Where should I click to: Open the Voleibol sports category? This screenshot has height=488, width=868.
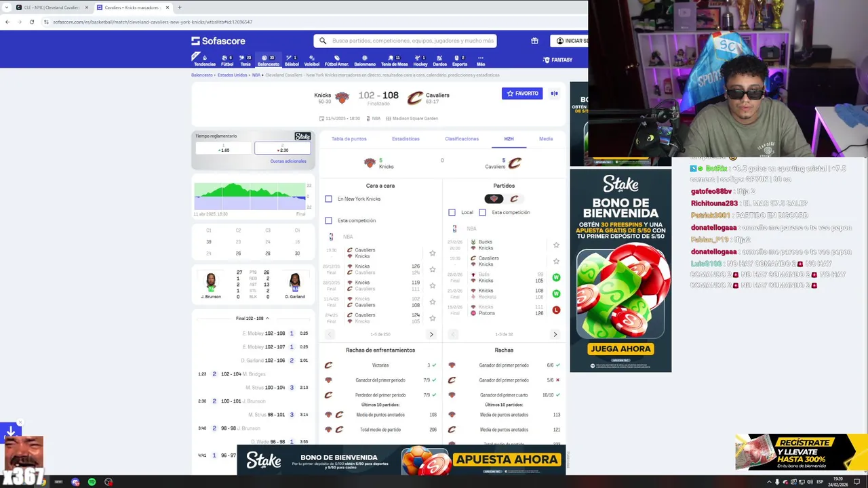(x=312, y=60)
